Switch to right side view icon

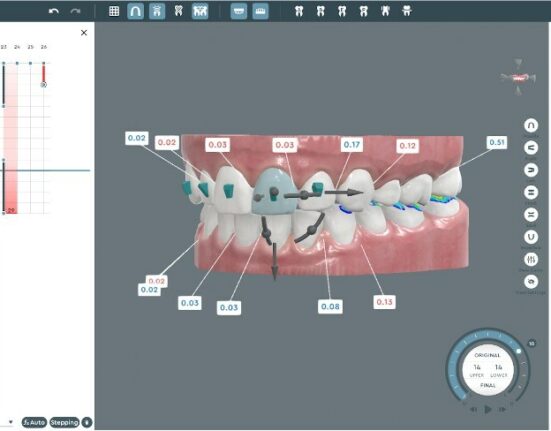(x=531, y=148)
